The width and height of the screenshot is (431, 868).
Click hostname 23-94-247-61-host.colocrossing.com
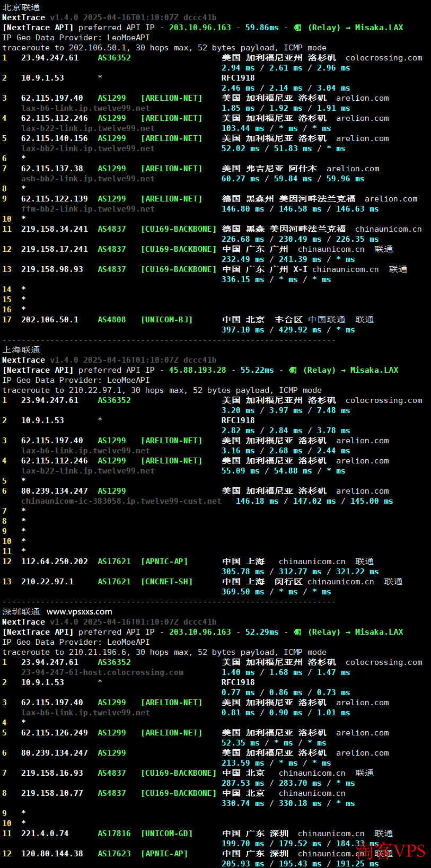coord(102,672)
